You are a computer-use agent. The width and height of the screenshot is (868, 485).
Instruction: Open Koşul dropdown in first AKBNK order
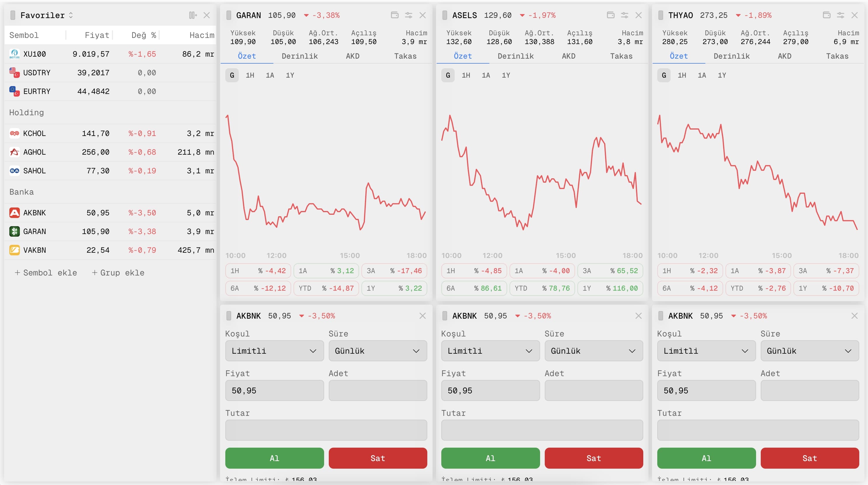point(274,351)
